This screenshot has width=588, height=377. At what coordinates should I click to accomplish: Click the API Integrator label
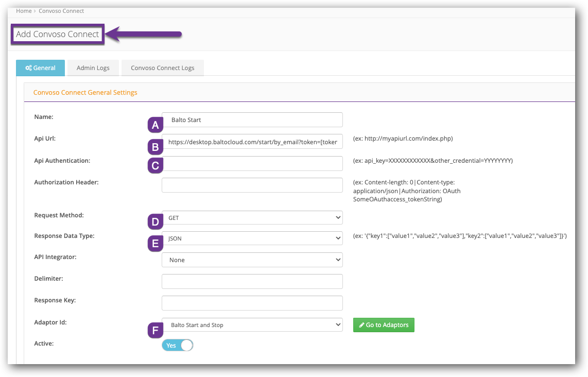[x=55, y=257]
